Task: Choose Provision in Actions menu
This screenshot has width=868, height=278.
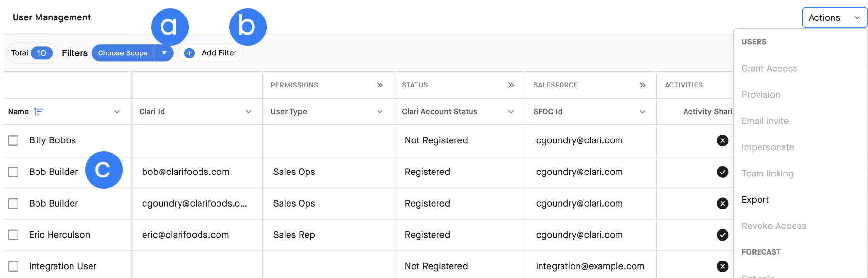Action: [761, 95]
